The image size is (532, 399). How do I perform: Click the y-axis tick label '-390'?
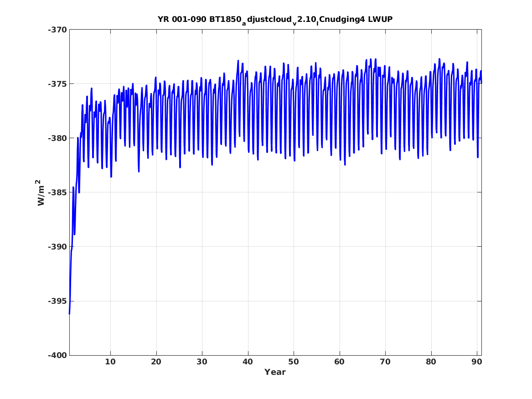click(x=57, y=247)
